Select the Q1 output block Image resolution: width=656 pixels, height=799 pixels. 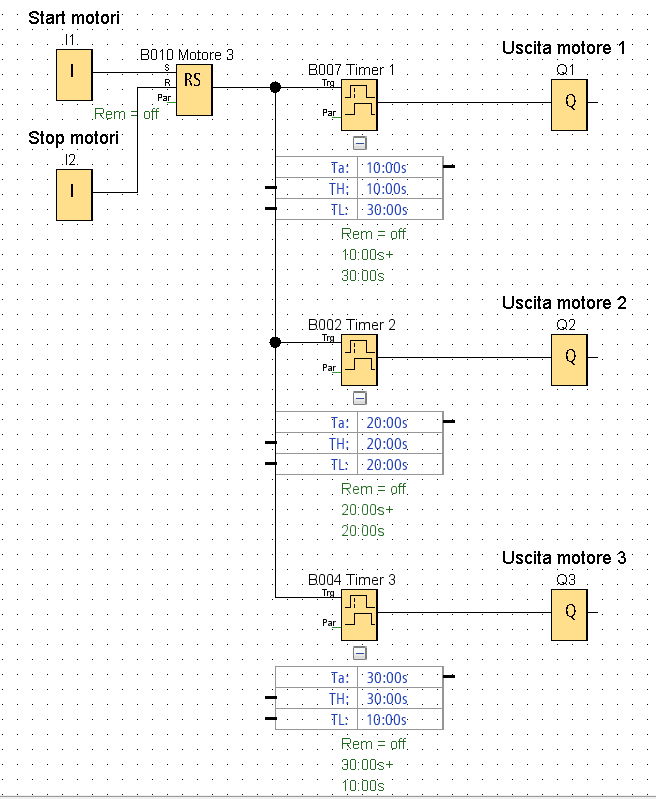(569, 105)
